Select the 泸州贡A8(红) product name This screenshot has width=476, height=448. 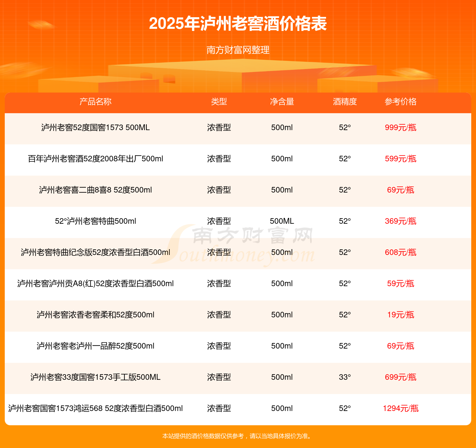[x=95, y=284]
